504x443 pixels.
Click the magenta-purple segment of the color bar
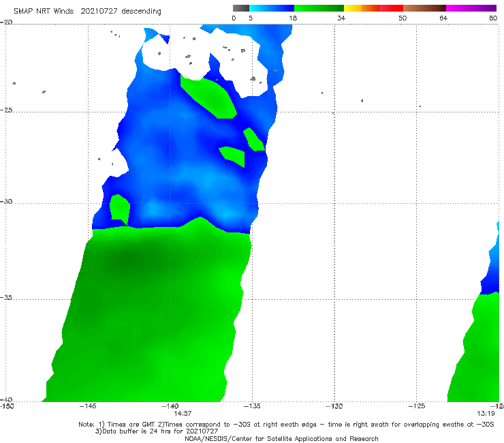[471, 8]
